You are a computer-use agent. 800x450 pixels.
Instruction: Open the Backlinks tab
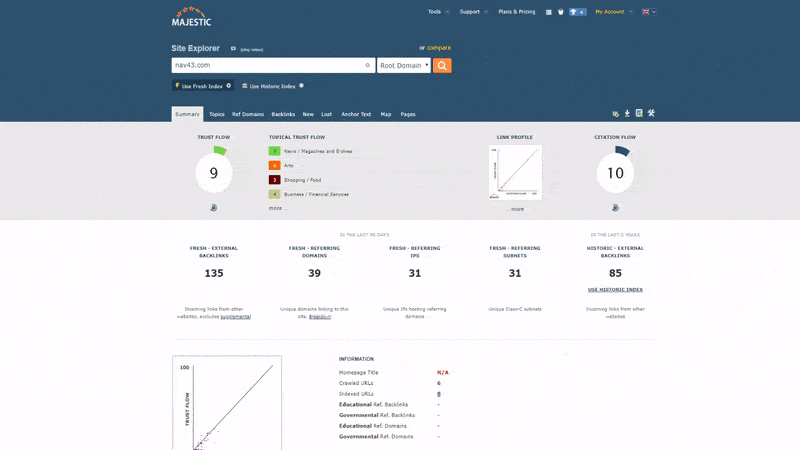pos(283,114)
